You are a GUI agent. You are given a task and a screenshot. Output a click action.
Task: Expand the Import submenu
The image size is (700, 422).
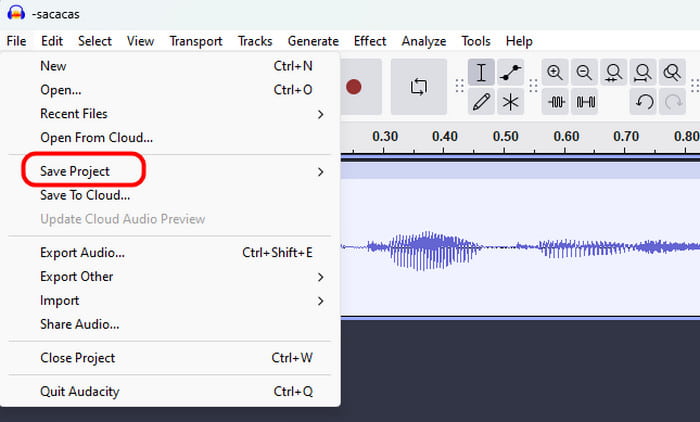click(x=170, y=301)
